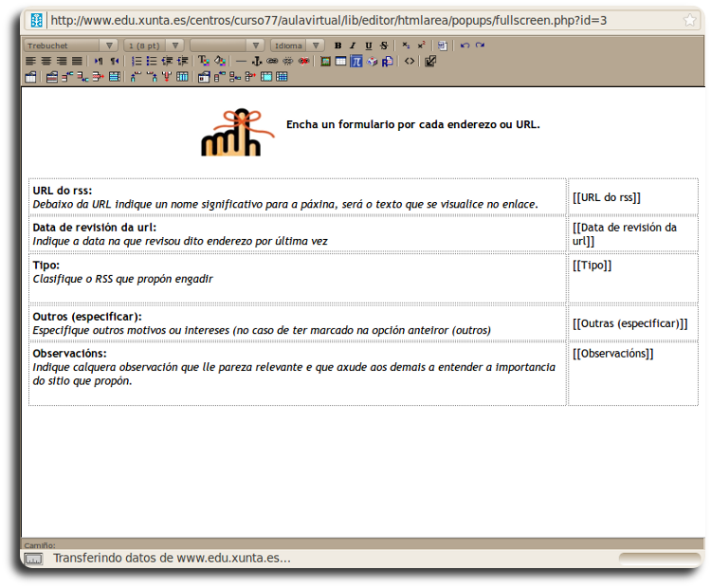This screenshot has height=588, width=711.
Task: Click the browser URL address field
Action: coord(360,20)
